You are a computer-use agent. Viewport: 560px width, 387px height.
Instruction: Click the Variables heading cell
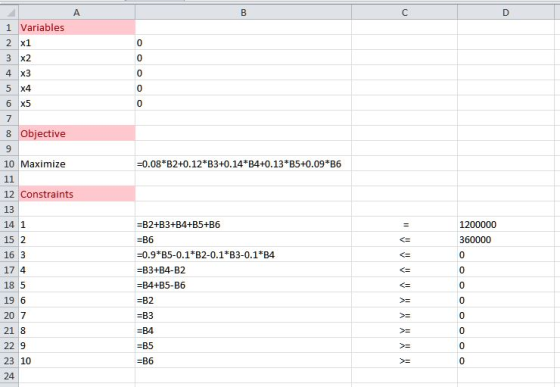tap(77, 27)
